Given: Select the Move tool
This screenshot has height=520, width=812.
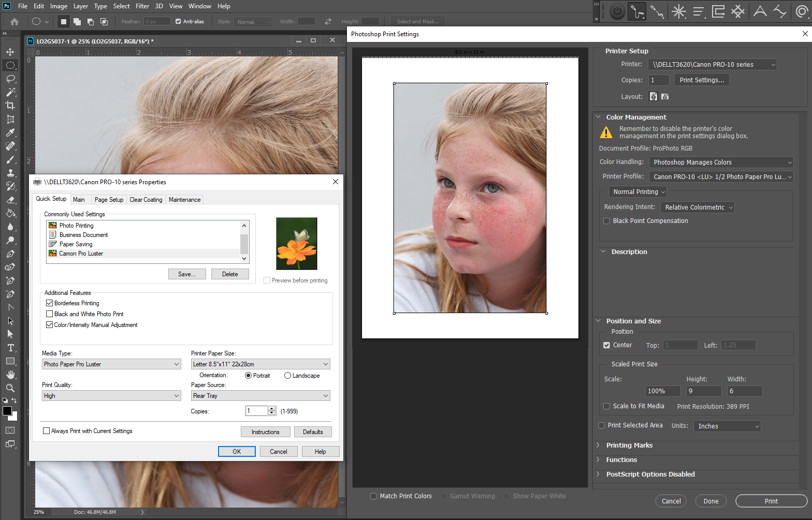Looking at the screenshot, I should coord(10,52).
